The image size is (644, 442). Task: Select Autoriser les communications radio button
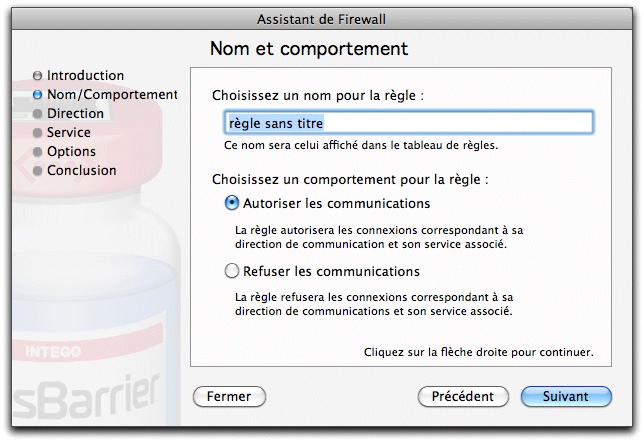232,203
